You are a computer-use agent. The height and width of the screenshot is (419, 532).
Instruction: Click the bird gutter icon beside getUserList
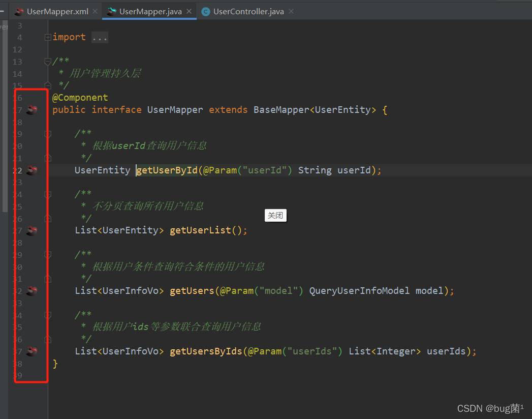pos(30,230)
